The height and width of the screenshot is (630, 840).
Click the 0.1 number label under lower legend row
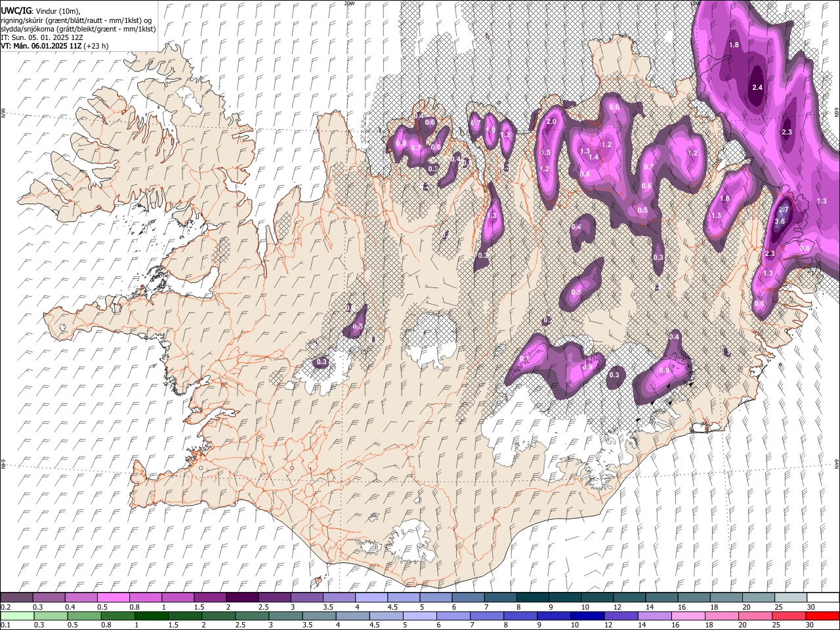(x=6, y=625)
